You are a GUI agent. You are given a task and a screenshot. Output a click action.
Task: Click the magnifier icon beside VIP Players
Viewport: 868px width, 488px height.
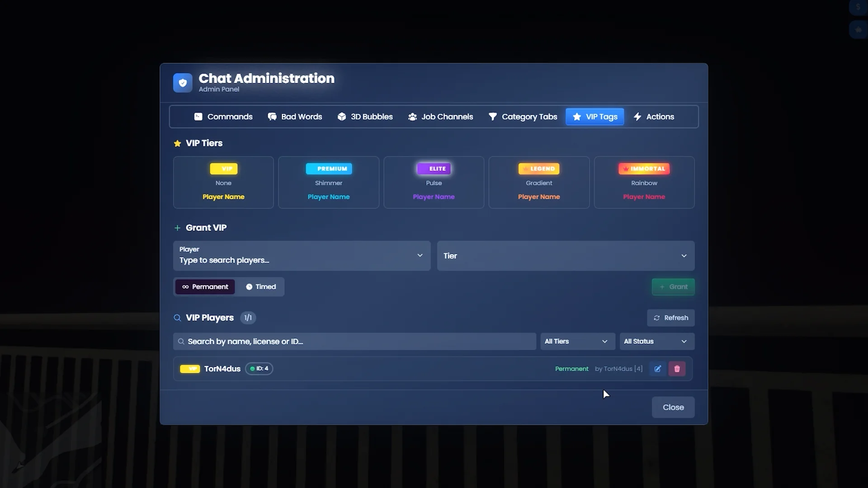pos(177,318)
